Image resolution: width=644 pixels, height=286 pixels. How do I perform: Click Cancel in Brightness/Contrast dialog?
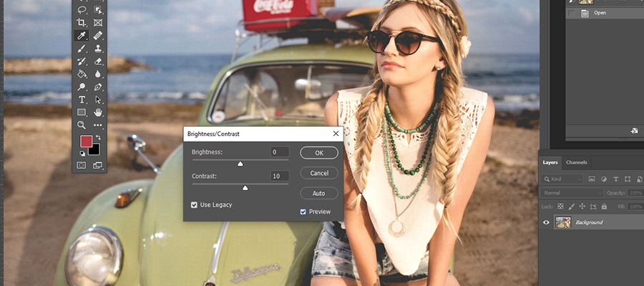point(319,173)
